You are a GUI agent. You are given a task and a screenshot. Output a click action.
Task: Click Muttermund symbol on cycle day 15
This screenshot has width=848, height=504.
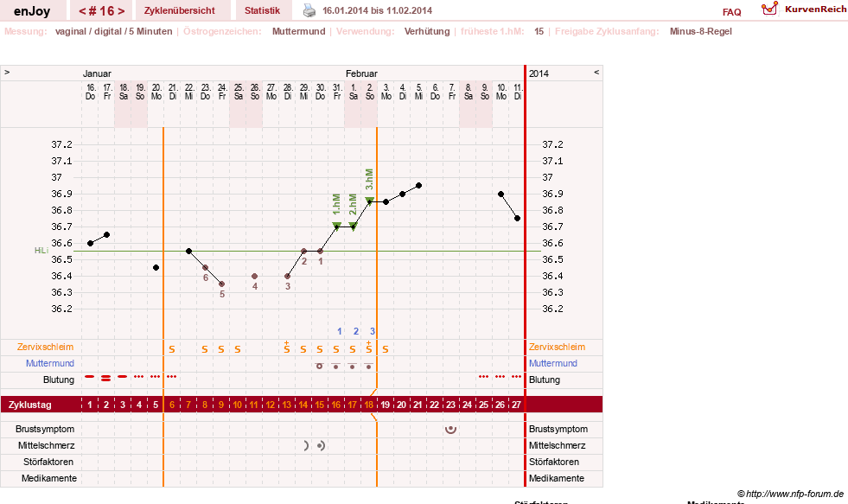tap(320, 366)
